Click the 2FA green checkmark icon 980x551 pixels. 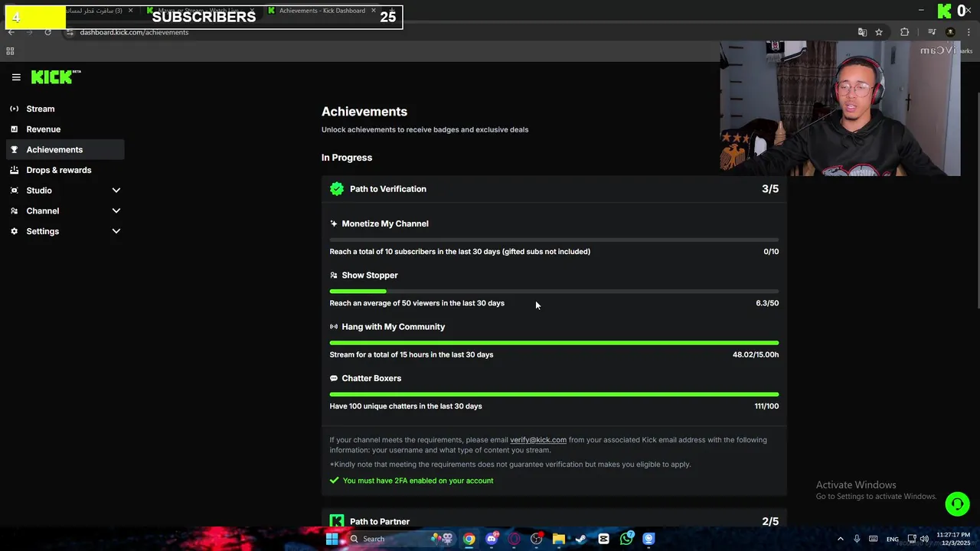coord(334,481)
